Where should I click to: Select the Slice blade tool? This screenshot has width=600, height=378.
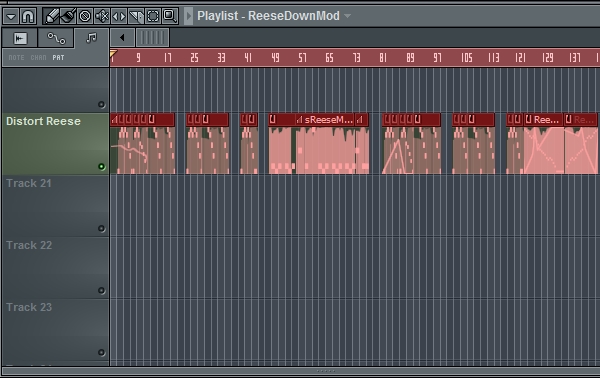136,16
